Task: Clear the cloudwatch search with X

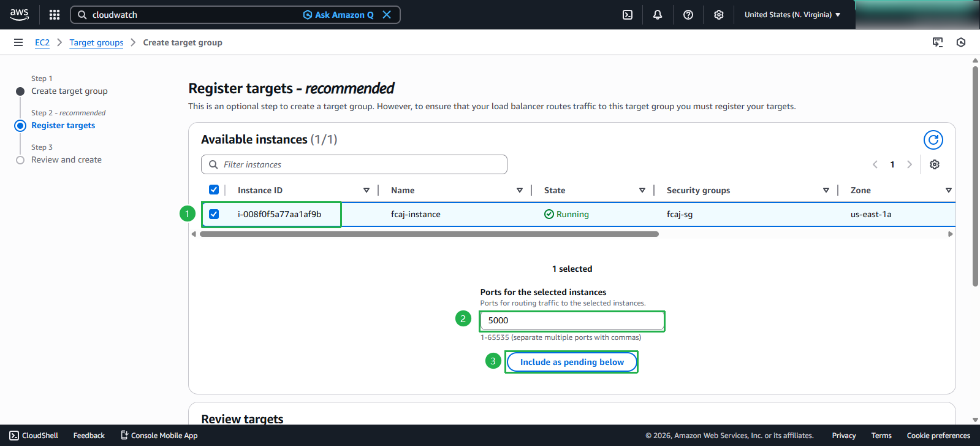Action: point(387,15)
